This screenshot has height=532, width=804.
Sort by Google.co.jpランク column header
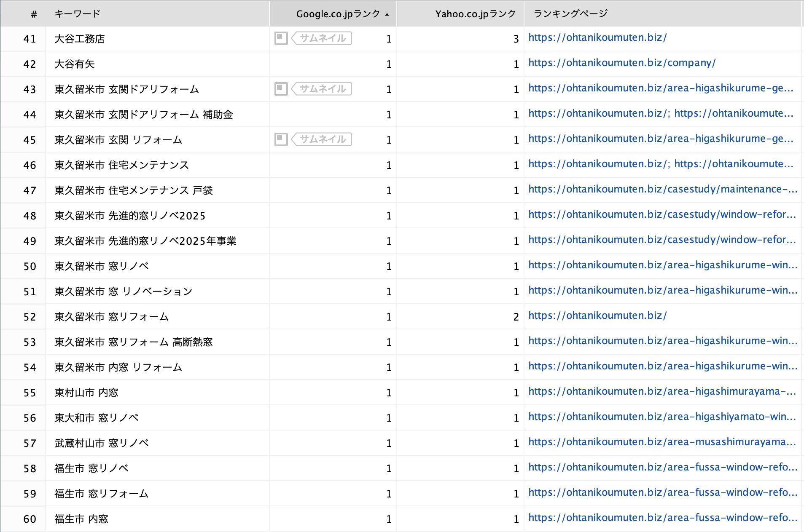point(337,14)
